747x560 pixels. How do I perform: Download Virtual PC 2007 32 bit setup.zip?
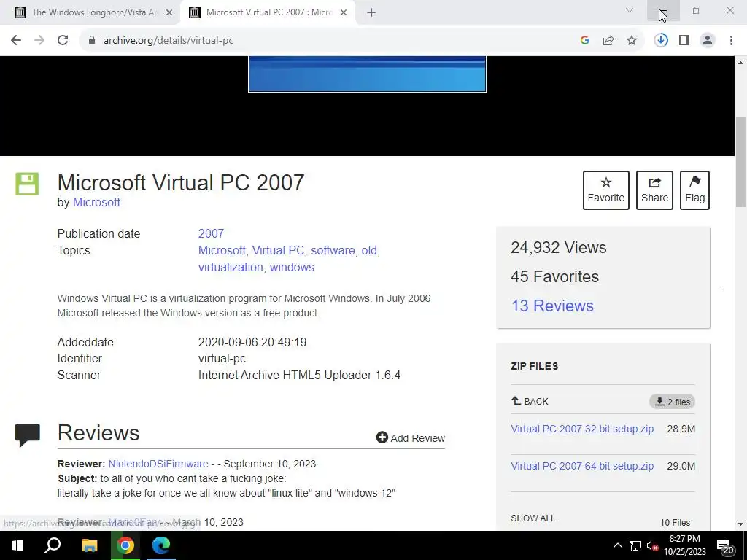(x=582, y=429)
